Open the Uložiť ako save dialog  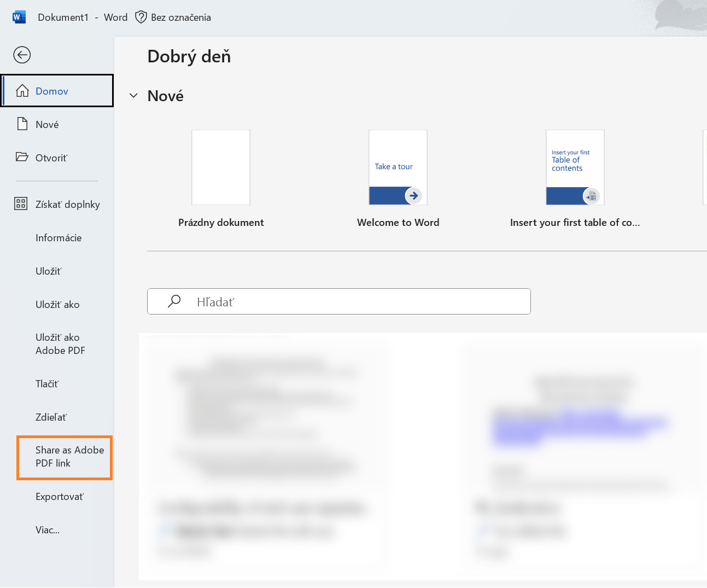point(57,304)
